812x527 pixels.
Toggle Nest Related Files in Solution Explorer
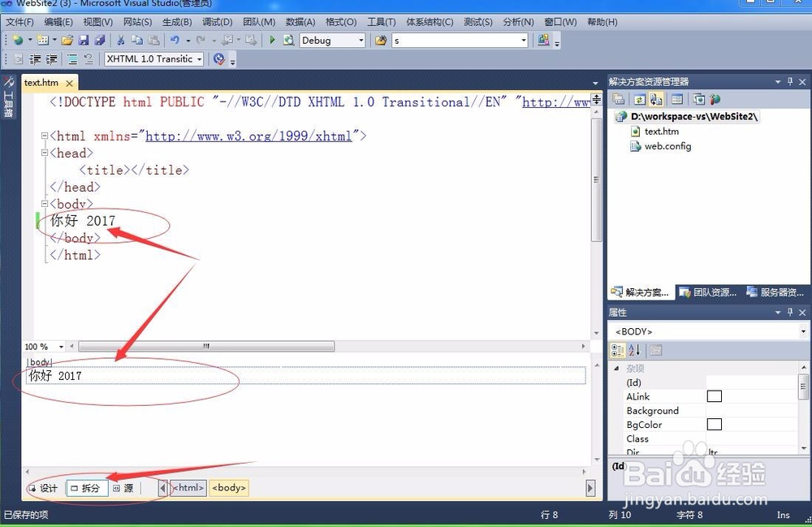(x=655, y=99)
